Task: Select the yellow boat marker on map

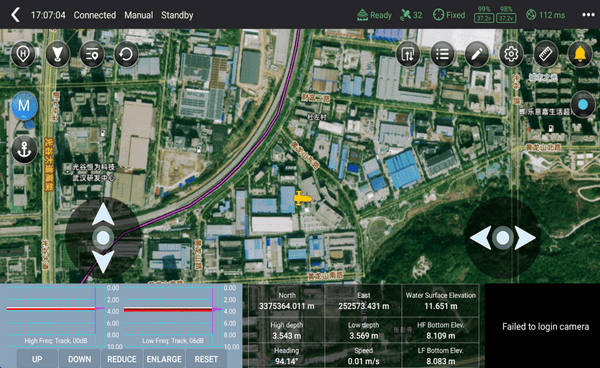Action: point(302,199)
